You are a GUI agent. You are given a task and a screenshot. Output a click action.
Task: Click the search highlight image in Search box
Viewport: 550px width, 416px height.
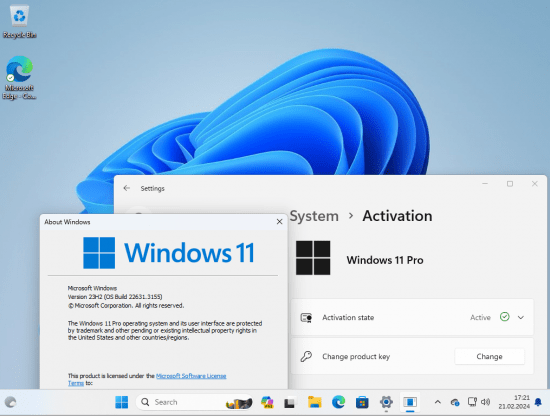pyautogui.click(x=239, y=403)
